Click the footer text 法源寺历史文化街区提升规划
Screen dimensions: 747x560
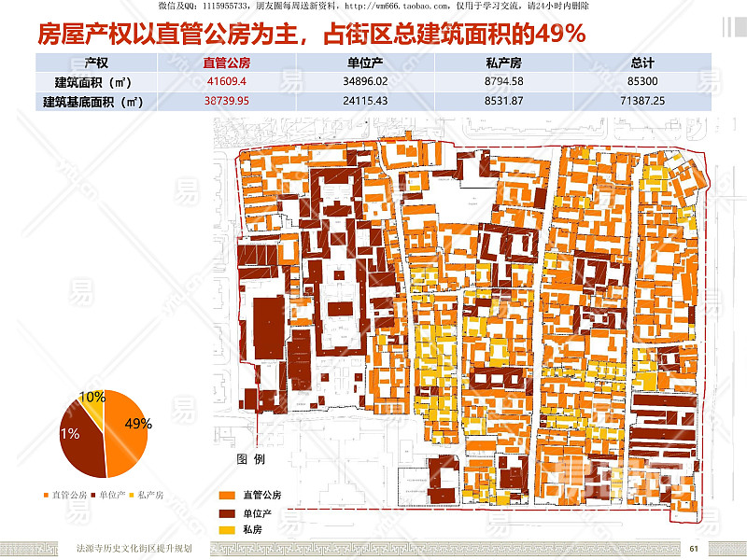(x=134, y=549)
